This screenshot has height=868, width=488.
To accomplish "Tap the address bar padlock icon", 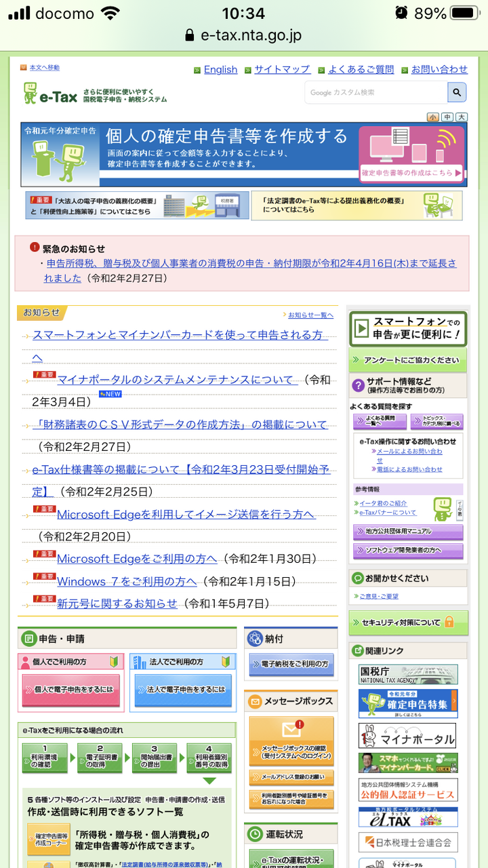I will (x=190, y=35).
